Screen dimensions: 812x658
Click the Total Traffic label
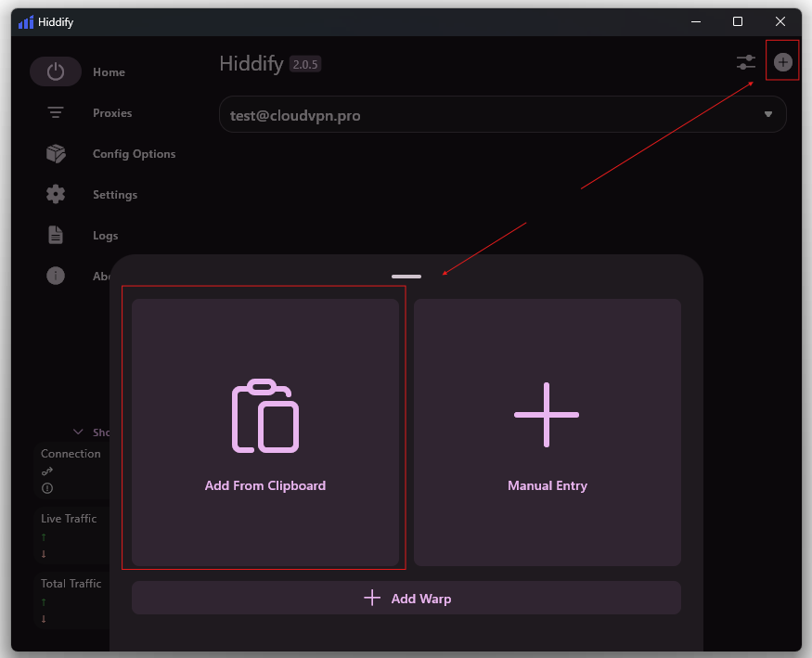coord(71,584)
